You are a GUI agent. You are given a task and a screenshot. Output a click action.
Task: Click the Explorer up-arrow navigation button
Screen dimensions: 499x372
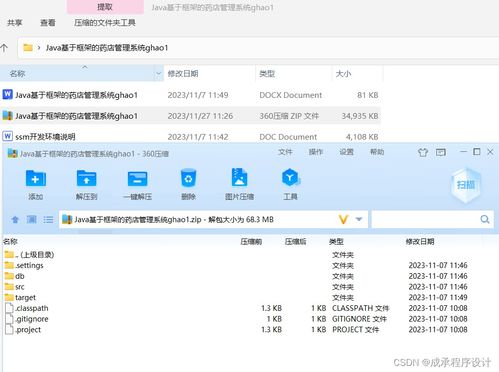coord(4,48)
